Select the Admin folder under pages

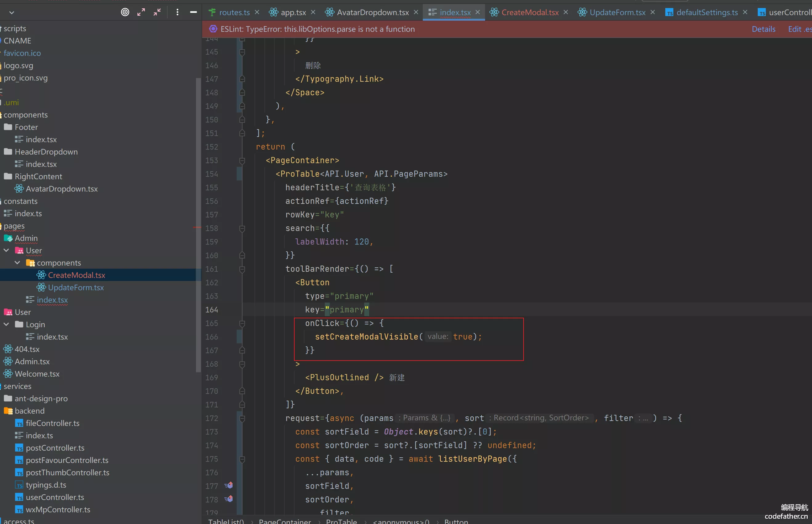[26, 238]
